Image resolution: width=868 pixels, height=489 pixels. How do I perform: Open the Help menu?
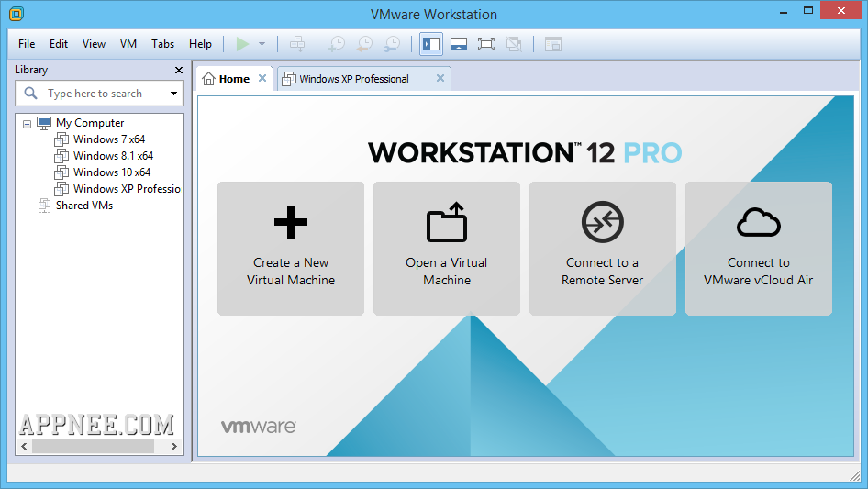tap(200, 44)
